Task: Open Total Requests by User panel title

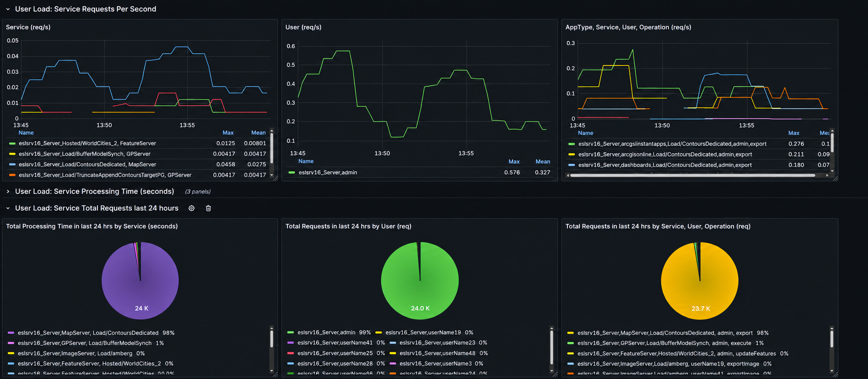Action: 348,226
